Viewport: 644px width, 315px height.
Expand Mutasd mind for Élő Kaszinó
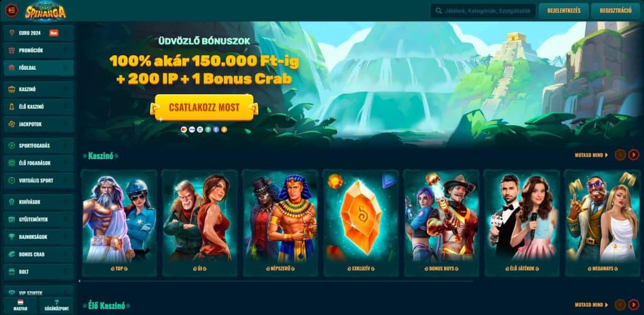[591, 305]
